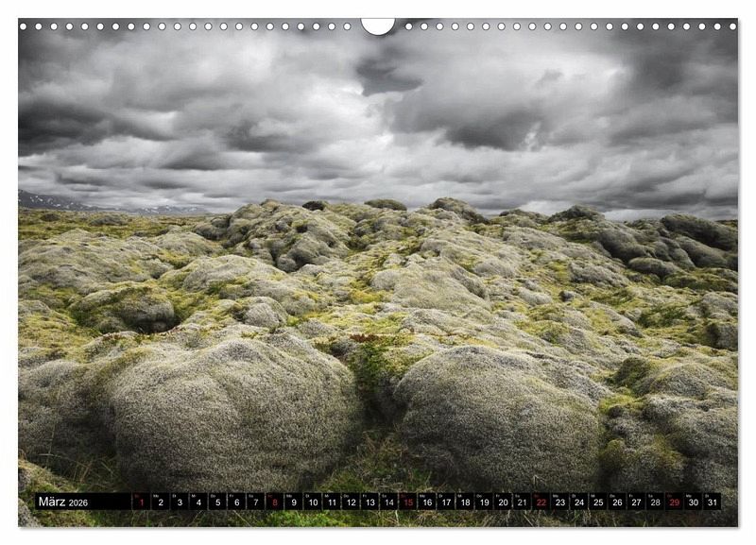Select date 26 in the calendar row

[x=617, y=502]
